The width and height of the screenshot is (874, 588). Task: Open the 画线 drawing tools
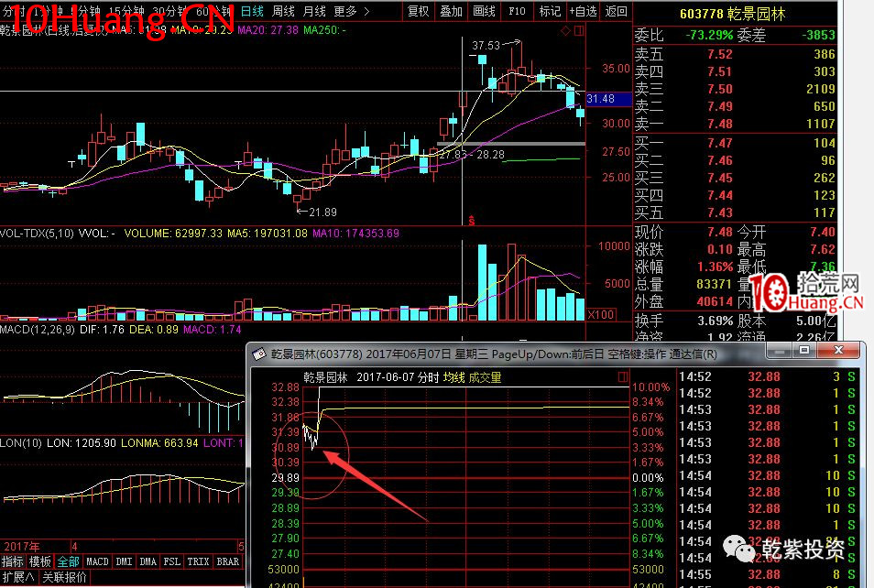[x=484, y=11]
